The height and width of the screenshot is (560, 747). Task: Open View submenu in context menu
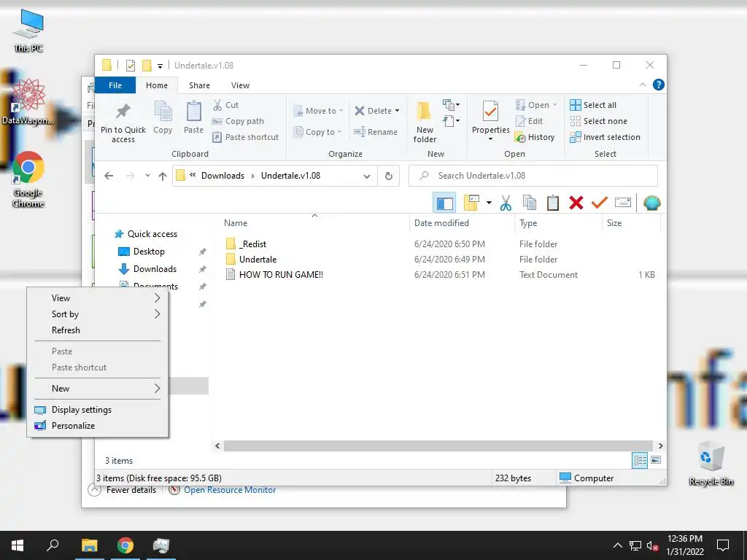tap(97, 298)
